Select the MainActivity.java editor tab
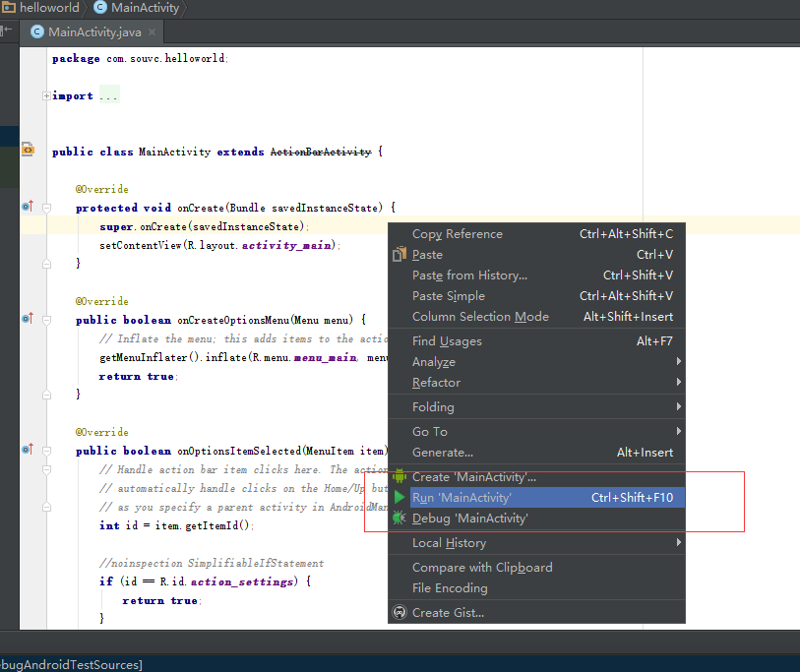This screenshot has height=672, width=800. click(93, 31)
